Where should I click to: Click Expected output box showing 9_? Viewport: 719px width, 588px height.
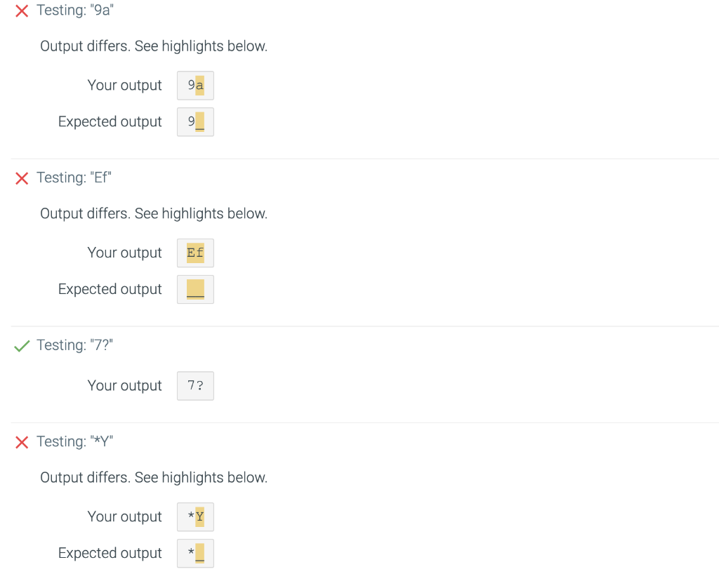coord(195,122)
